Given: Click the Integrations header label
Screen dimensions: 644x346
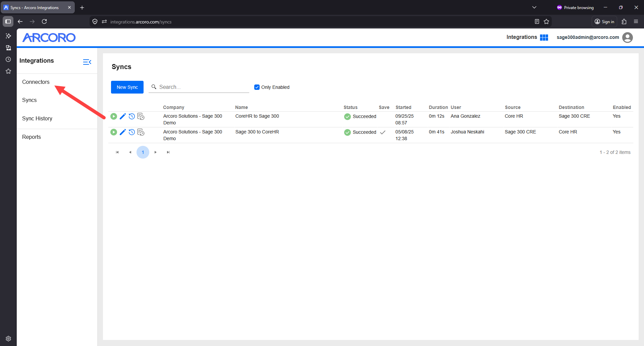Looking at the screenshot, I should (522, 37).
